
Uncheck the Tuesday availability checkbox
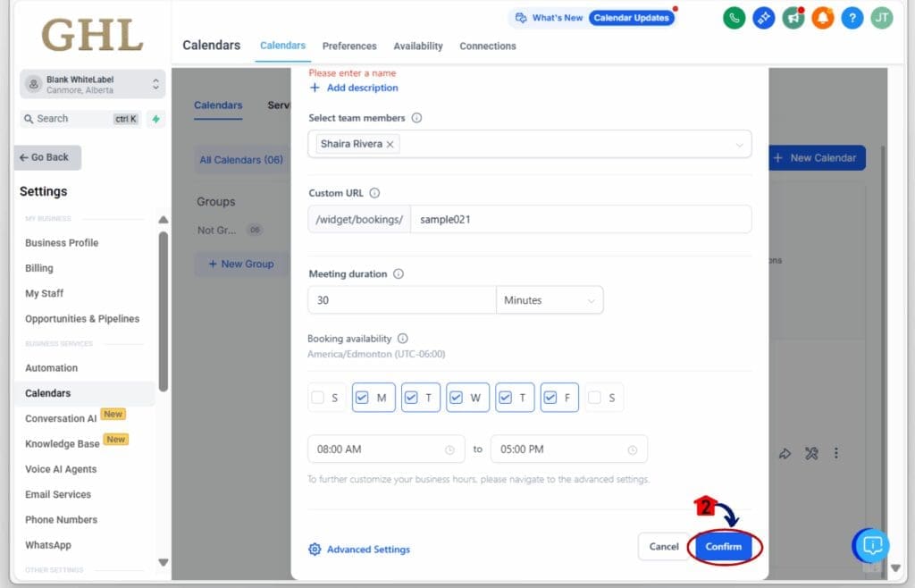pos(411,398)
